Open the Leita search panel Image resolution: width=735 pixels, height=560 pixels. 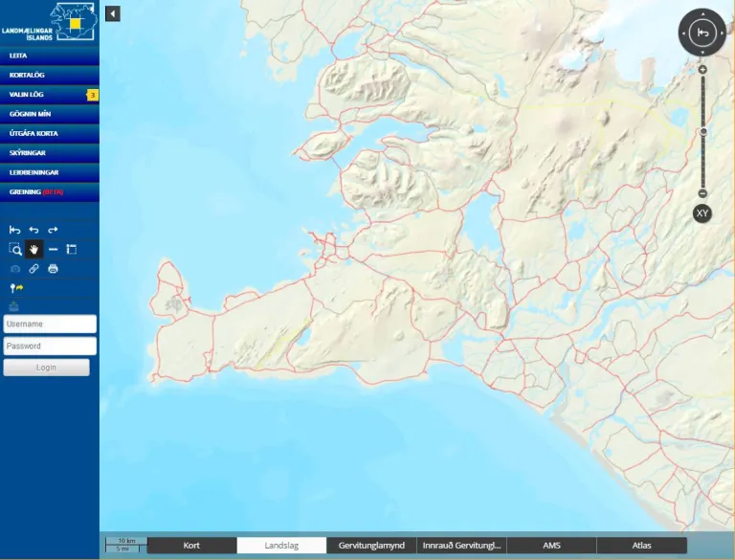pyautogui.click(x=50, y=56)
